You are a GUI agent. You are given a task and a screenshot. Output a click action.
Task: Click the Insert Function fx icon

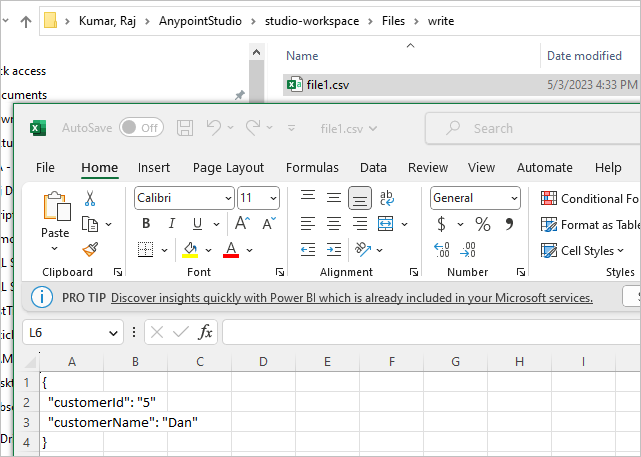(205, 332)
